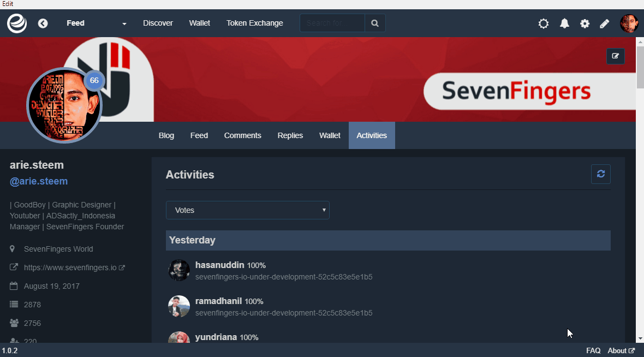The image size is (644, 357).
Task: Click the calendar icon beside August 19, 2017
Action: 14,285
